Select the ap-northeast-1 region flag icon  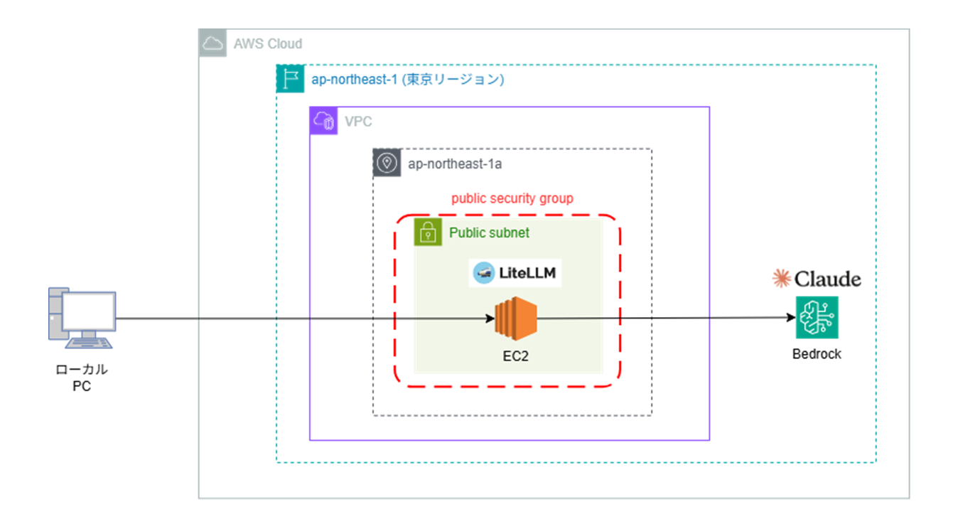tap(290, 79)
